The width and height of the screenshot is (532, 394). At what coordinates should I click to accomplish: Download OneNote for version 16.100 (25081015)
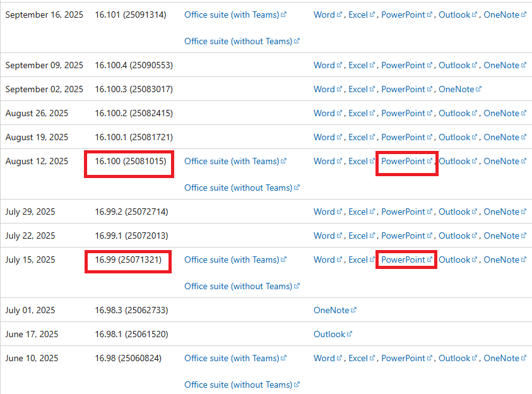coord(505,161)
